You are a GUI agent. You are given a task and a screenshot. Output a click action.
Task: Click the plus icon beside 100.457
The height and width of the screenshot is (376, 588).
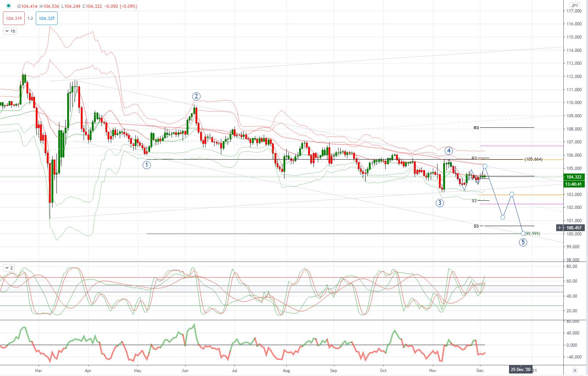point(559,228)
